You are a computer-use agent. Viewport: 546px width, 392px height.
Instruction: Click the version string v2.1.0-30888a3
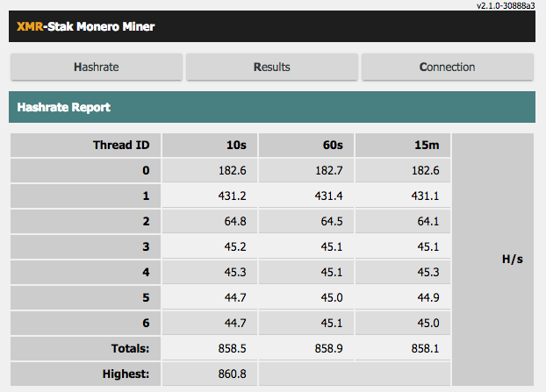pyautogui.click(x=506, y=5)
